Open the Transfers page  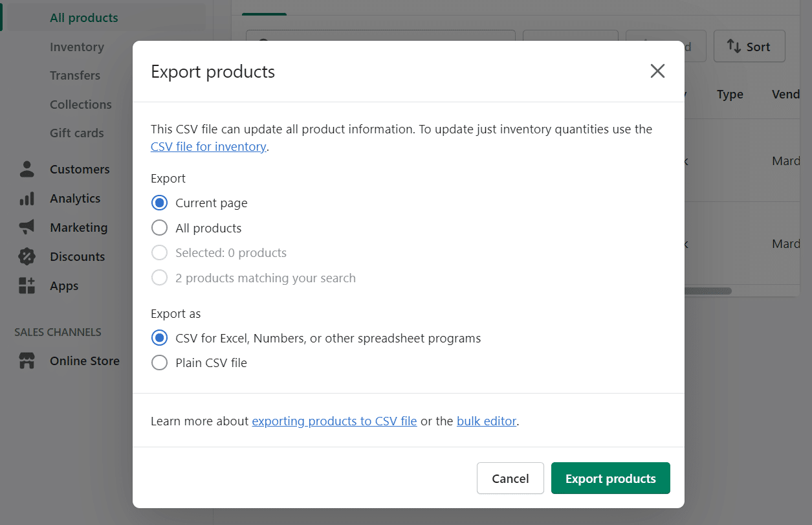(x=75, y=75)
